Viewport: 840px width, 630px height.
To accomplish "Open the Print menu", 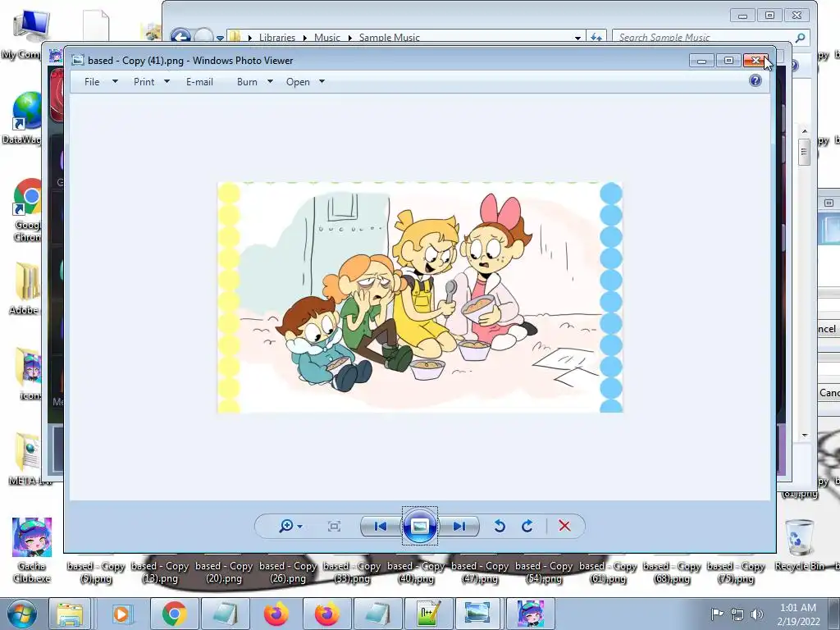I will point(144,82).
